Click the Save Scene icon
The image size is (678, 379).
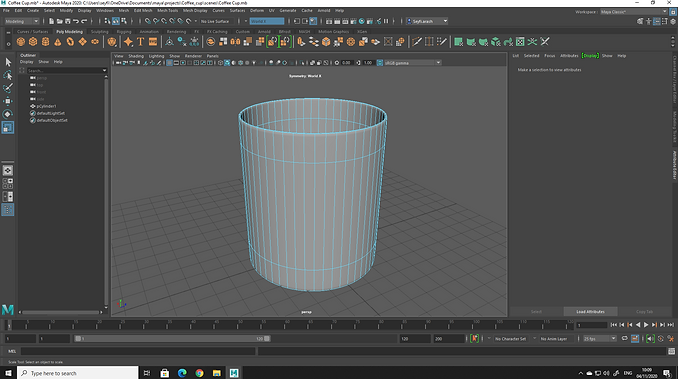pos(68,21)
